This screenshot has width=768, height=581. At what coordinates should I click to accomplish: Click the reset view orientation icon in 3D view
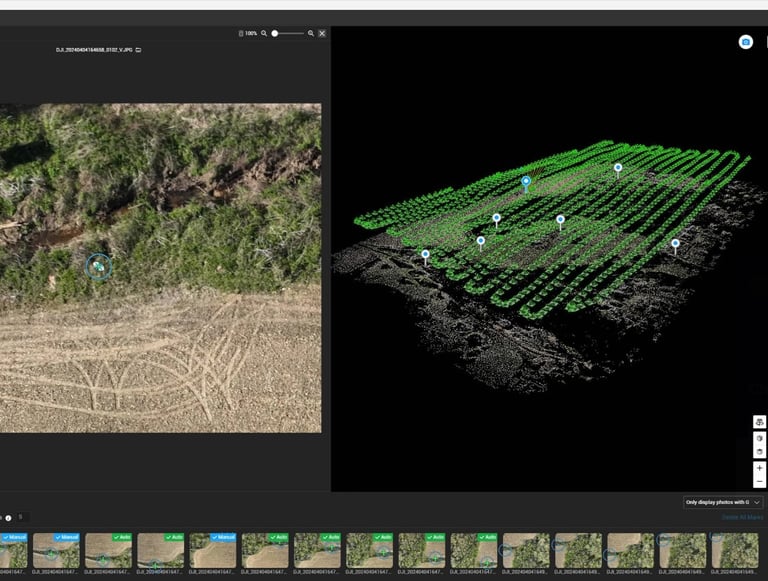pos(759,422)
